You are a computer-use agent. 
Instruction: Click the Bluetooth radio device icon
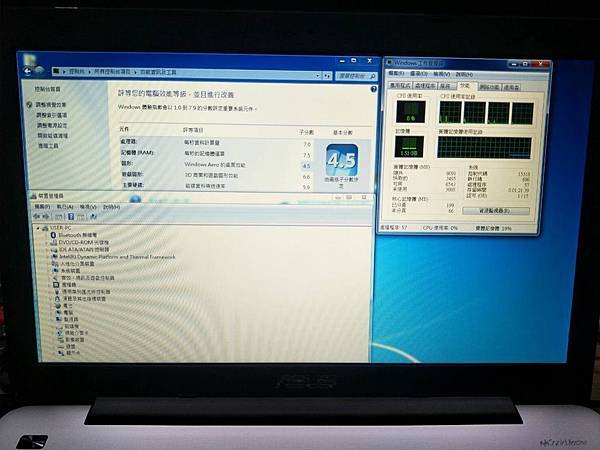coord(54,235)
